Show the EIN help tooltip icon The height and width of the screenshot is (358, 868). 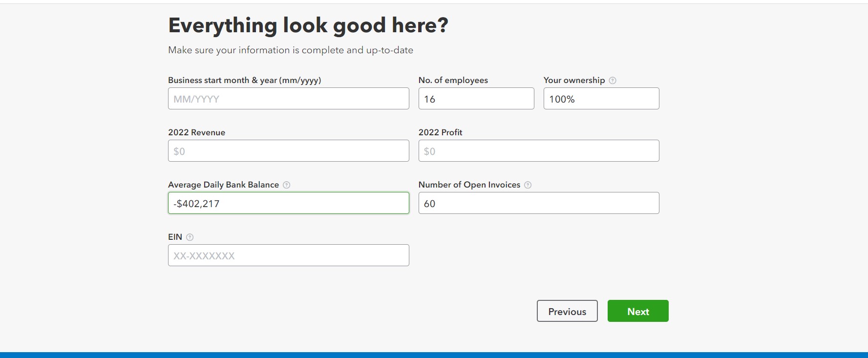pyautogui.click(x=190, y=237)
